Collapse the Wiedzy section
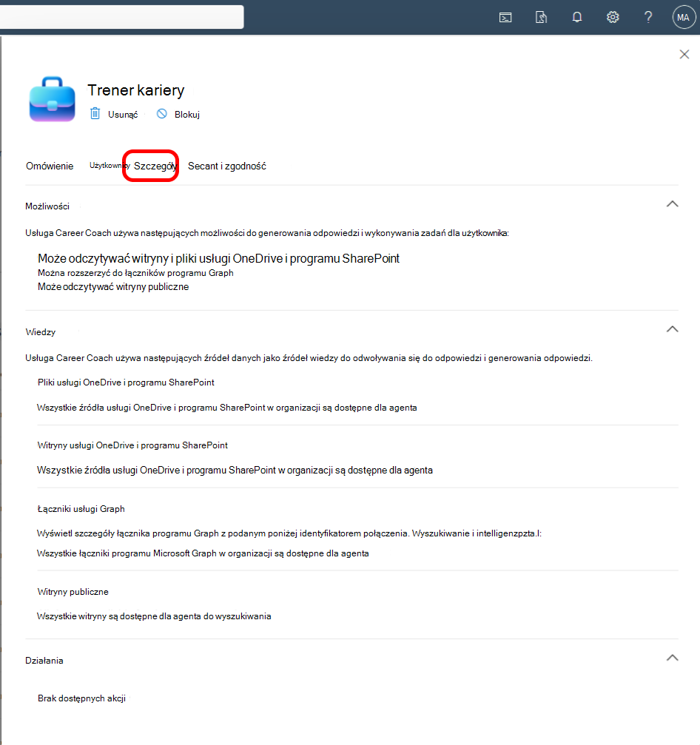 pyautogui.click(x=672, y=328)
